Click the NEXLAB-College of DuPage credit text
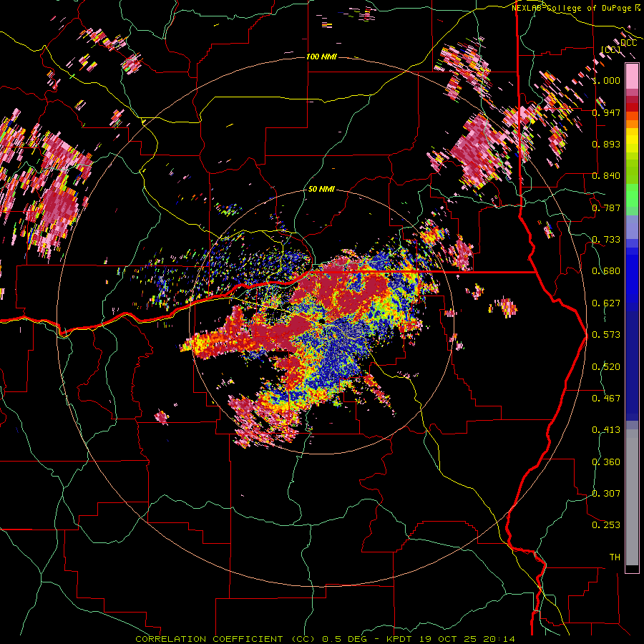This screenshot has width=644, height=644. tap(572, 8)
